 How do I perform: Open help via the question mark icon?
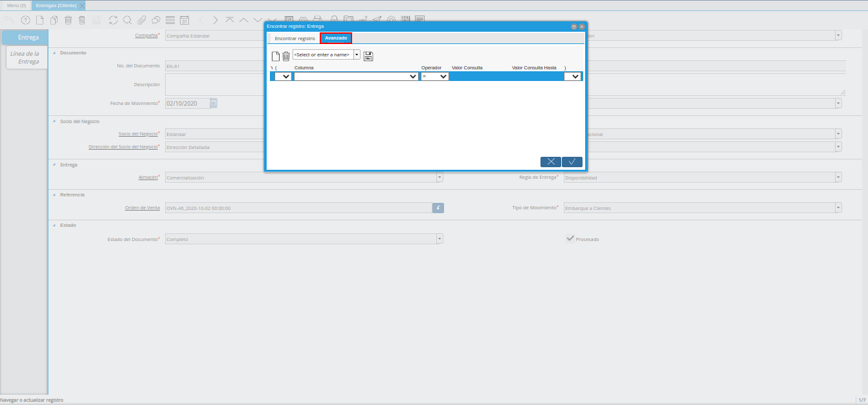[x=26, y=20]
